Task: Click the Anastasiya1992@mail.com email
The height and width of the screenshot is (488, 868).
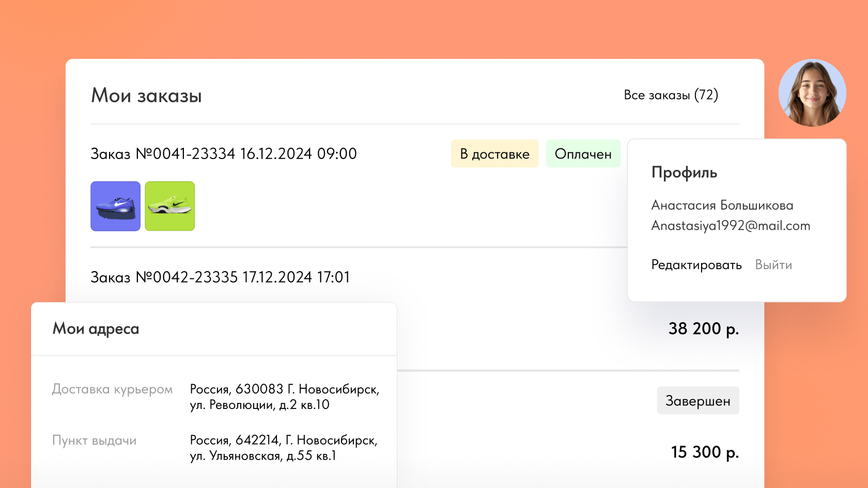Action: click(x=730, y=226)
